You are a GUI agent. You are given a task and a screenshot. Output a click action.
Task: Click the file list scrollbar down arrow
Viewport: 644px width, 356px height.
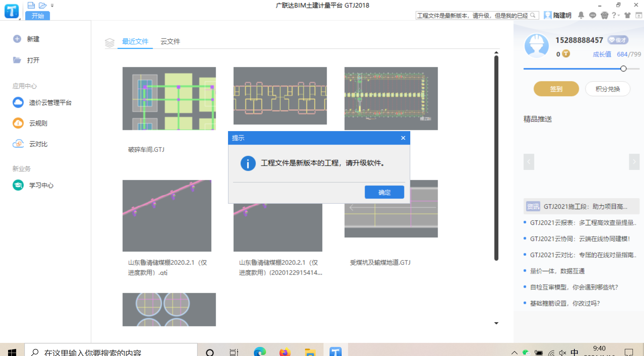click(x=496, y=323)
